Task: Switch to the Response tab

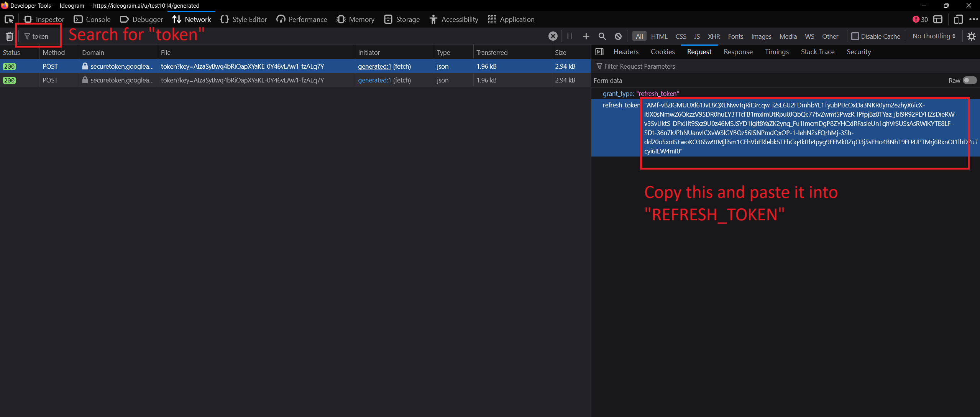Action: 738,52
